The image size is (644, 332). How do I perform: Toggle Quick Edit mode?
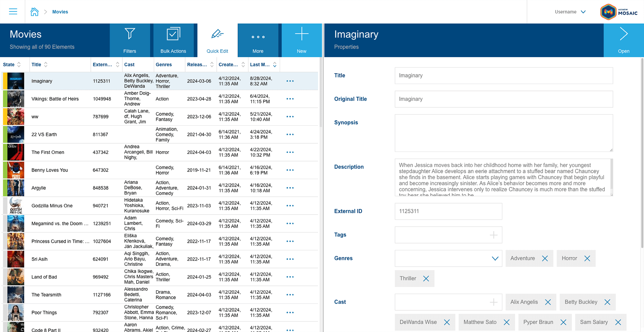[x=217, y=40]
